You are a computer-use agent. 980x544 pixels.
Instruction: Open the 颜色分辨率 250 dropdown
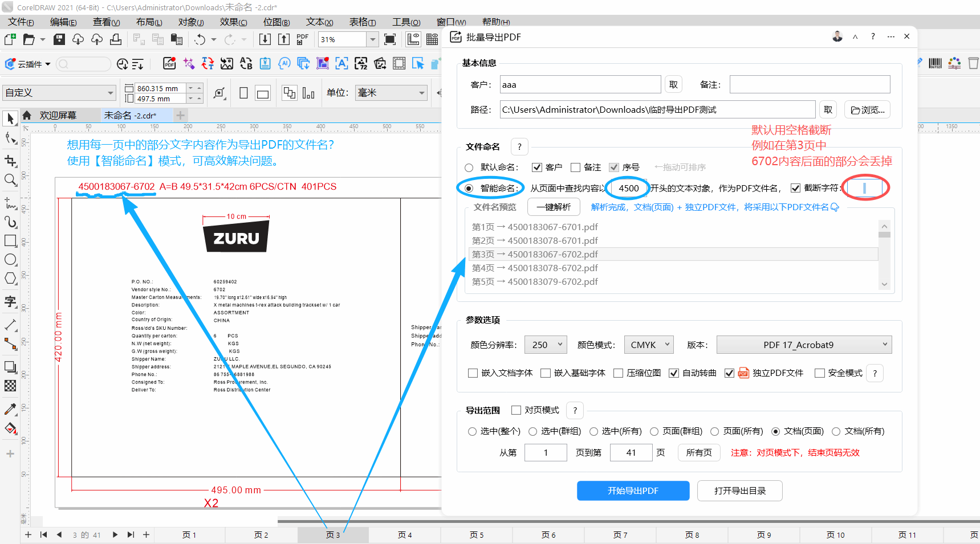(x=546, y=345)
